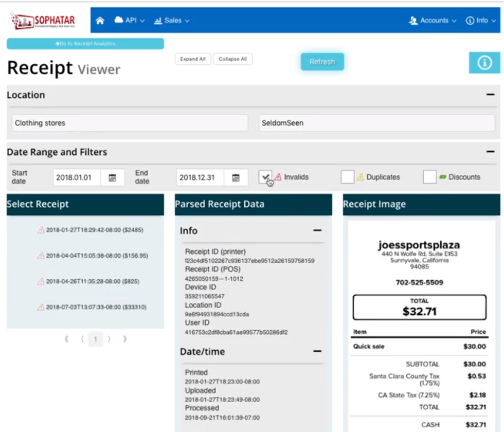Click the Expand All button
Viewport: 504px width, 432px height.
click(x=193, y=59)
